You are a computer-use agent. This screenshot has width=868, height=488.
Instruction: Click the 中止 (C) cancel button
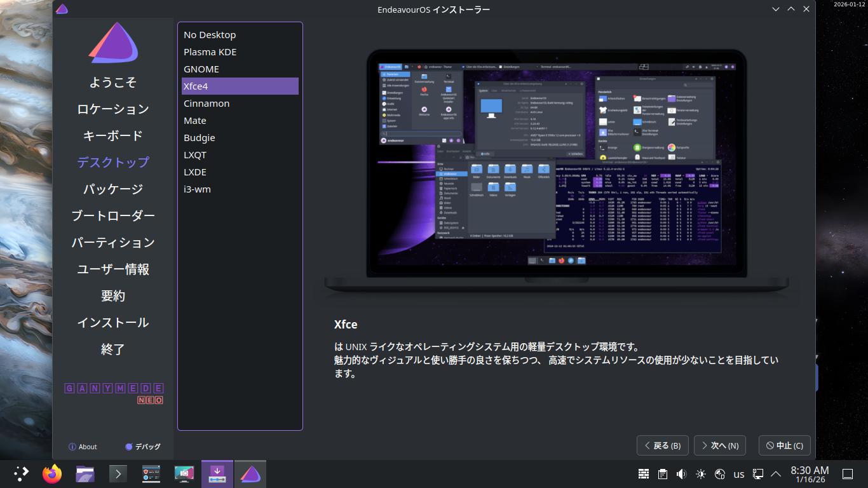pos(784,445)
